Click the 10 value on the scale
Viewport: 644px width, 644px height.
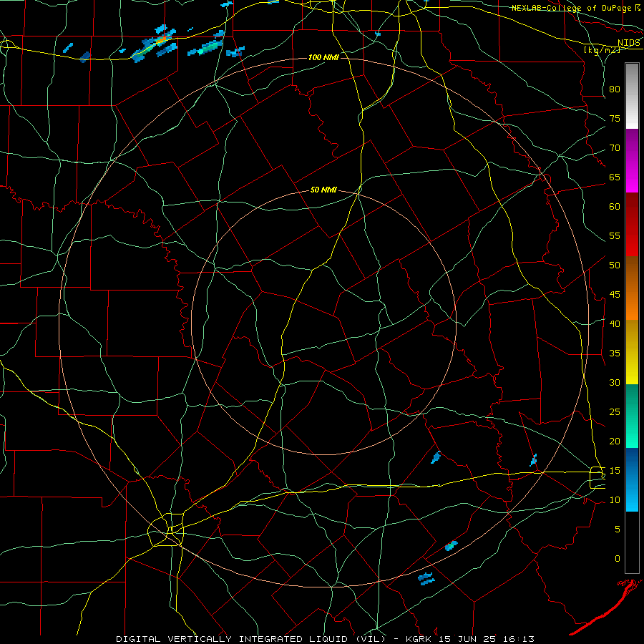pos(615,500)
